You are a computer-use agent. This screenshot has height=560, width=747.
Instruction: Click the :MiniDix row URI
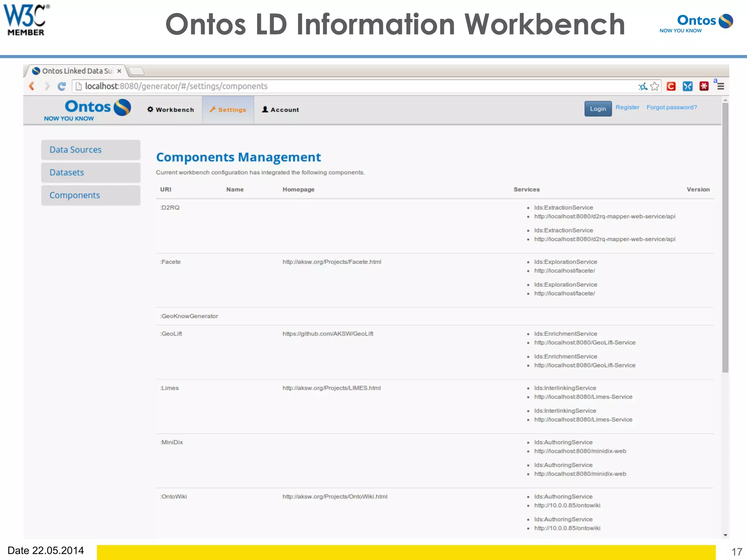pyautogui.click(x=171, y=442)
